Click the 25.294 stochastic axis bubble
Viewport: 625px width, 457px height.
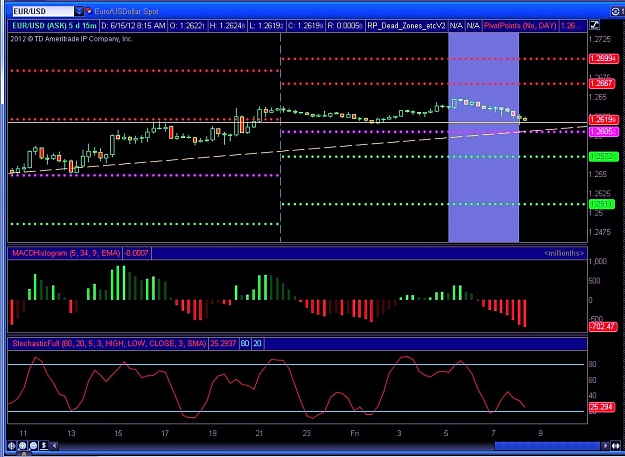[604, 407]
